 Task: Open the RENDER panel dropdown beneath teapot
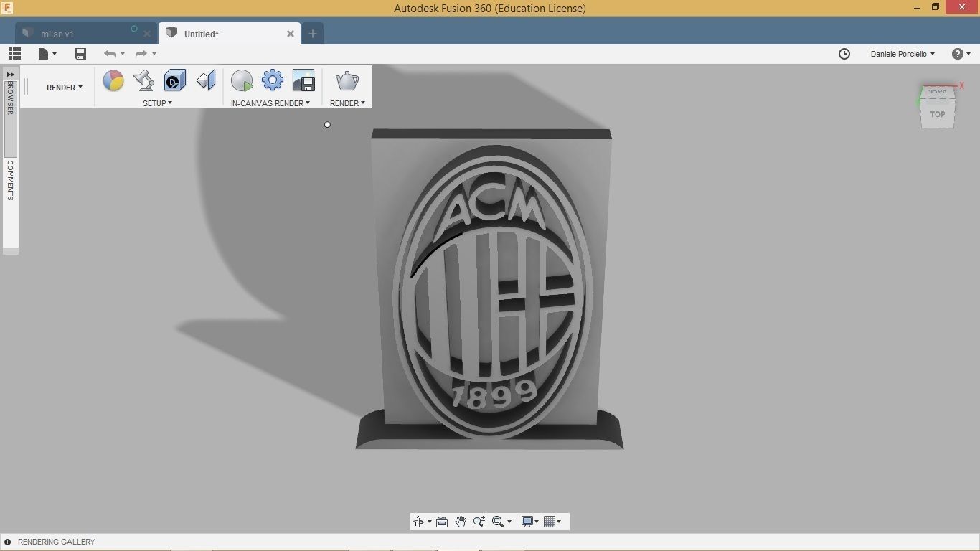[x=347, y=103]
